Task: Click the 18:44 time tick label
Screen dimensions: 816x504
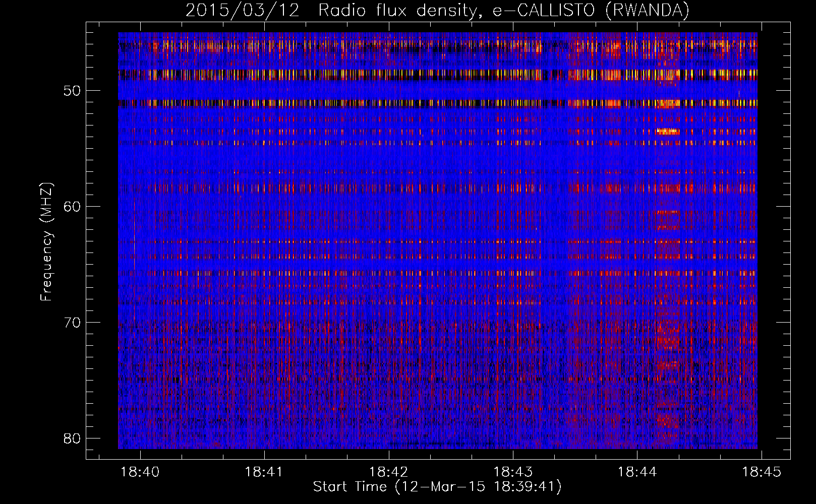Action: coord(637,472)
